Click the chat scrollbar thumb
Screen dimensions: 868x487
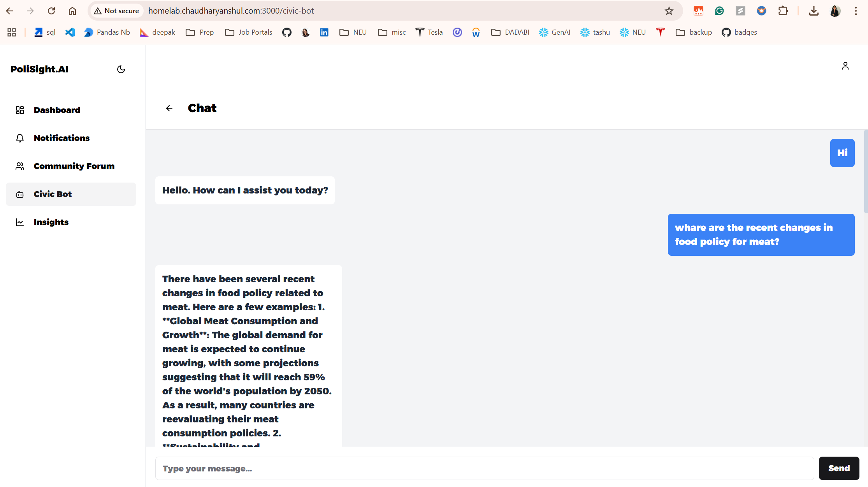point(866,171)
